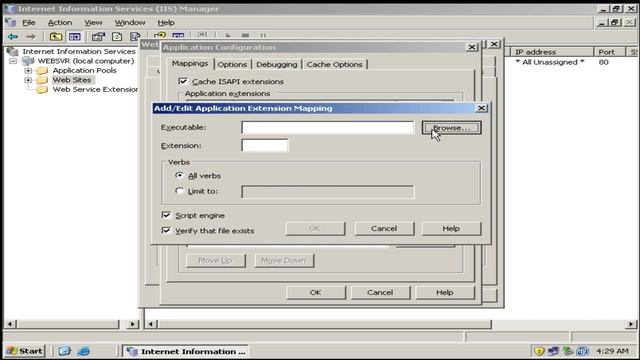640x360 pixels.
Task: Click Browse next to Executable field
Action: 451,128
